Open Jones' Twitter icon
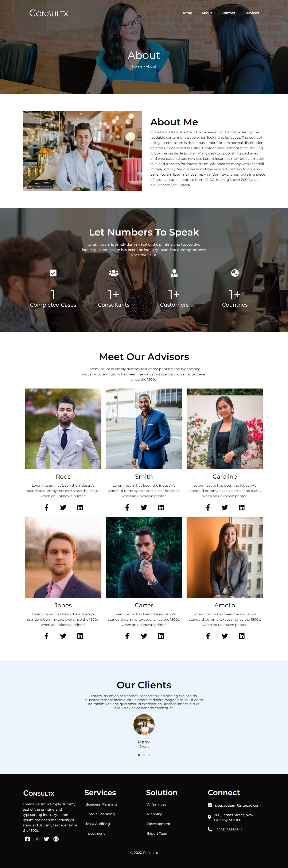Image resolution: width=288 pixels, height=868 pixels. pyautogui.click(x=63, y=636)
